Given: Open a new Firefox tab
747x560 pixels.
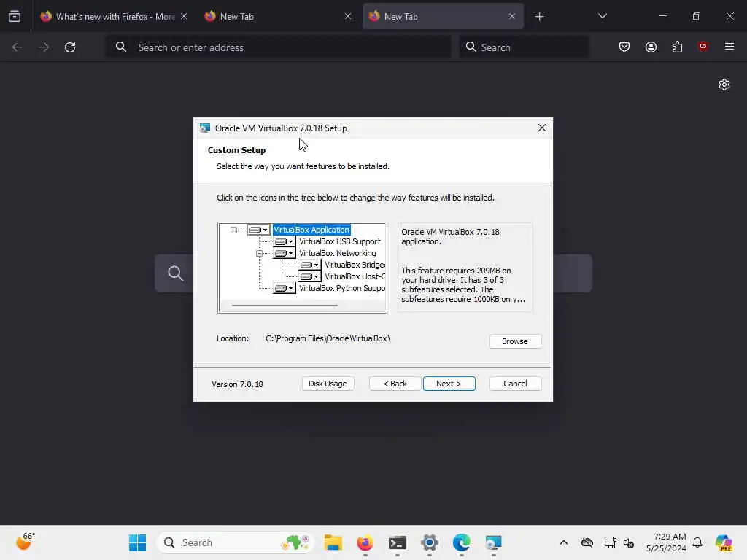Looking at the screenshot, I should click(x=539, y=17).
